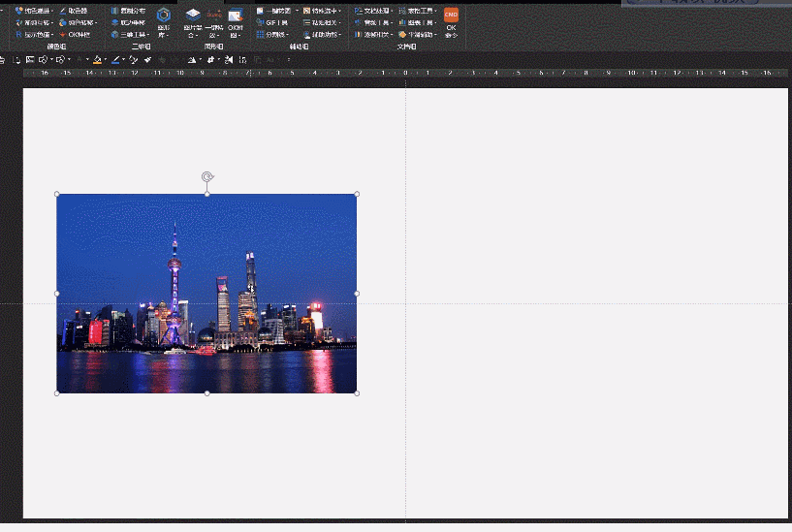Click the orange OK命令 button
This screenshot has width=792, height=532.
(451, 16)
